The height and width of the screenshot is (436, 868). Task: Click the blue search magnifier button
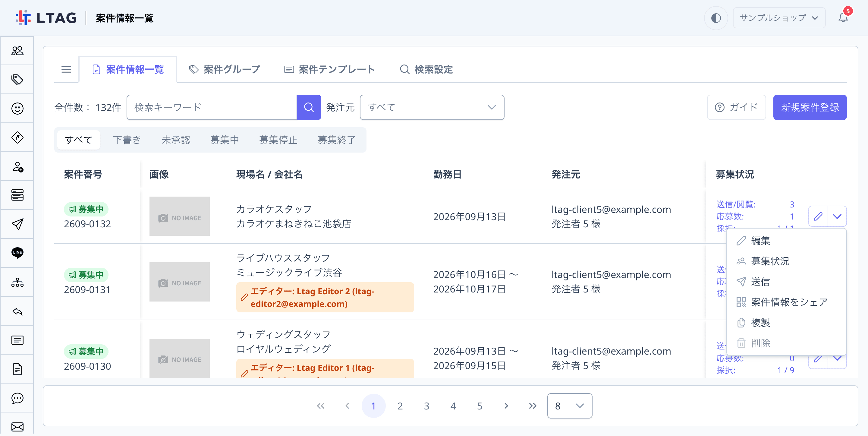point(309,107)
